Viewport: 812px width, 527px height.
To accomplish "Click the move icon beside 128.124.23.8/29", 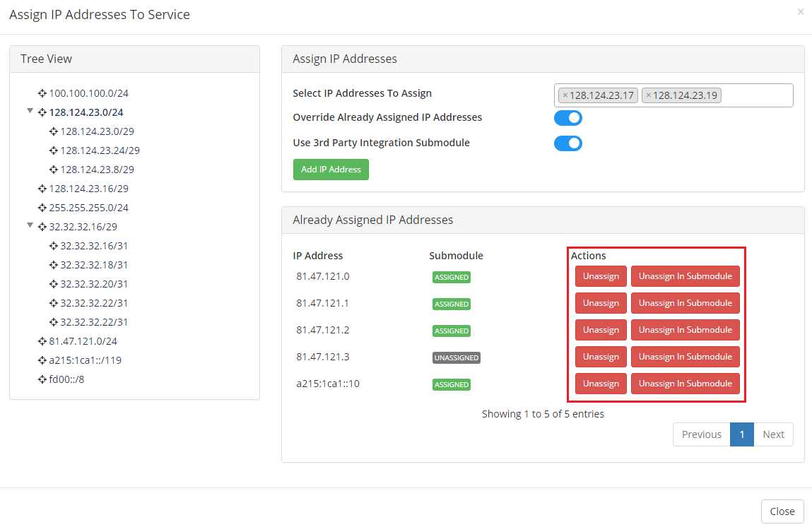I will click(x=53, y=170).
